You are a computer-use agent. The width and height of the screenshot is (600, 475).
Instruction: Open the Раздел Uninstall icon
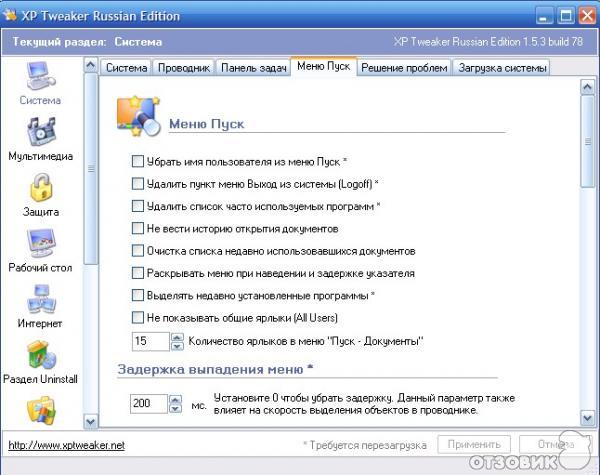click(x=41, y=355)
